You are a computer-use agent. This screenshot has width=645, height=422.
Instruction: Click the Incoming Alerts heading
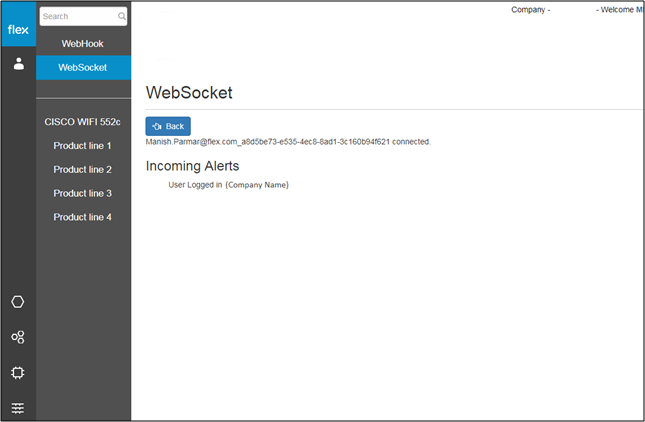(192, 166)
